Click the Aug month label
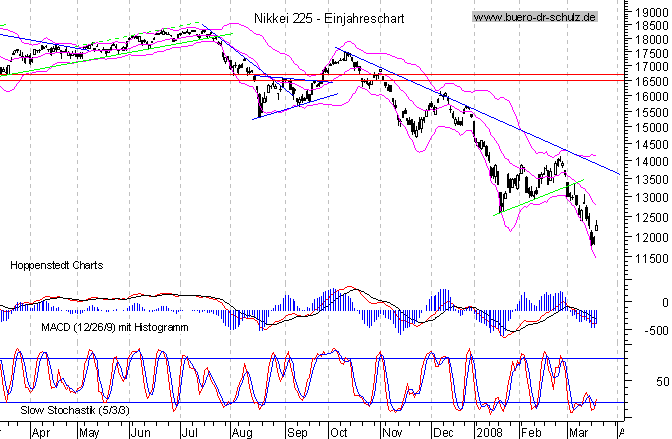This screenshot has width=672, height=439. coord(242,433)
